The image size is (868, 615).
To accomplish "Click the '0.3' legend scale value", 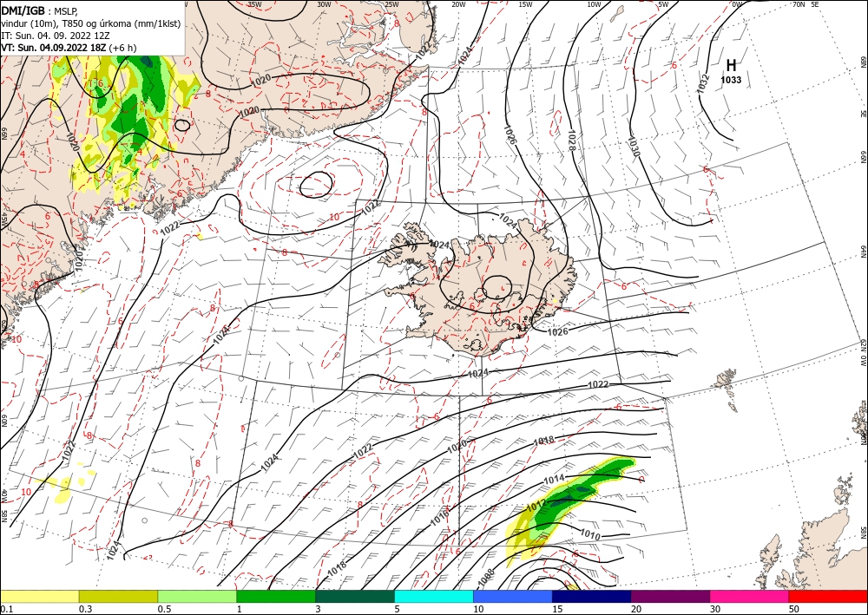I will pos(86,608).
